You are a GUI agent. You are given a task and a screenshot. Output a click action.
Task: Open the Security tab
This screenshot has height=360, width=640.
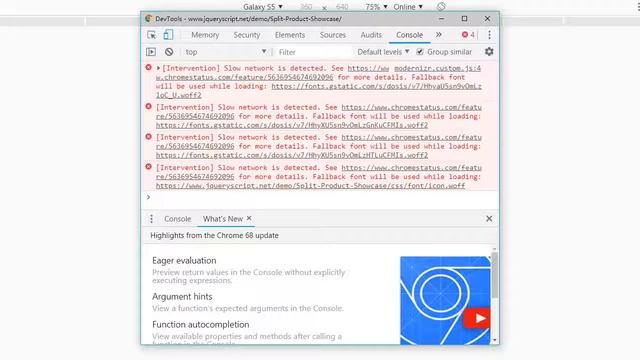tap(247, 35)
